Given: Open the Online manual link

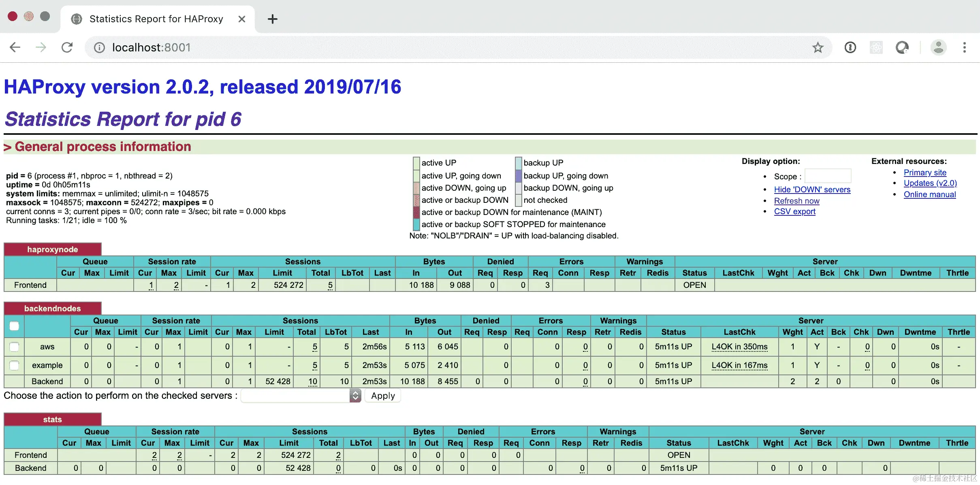Looking at the screenshot, I should tap(929, 194).
